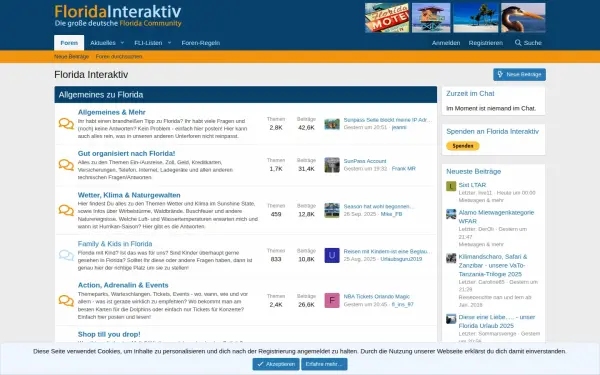Viewport: 600px width, 375px height.
Task: Click the Action, Adrenalin & Events forum icon
Action: click(x=66, y=300)
